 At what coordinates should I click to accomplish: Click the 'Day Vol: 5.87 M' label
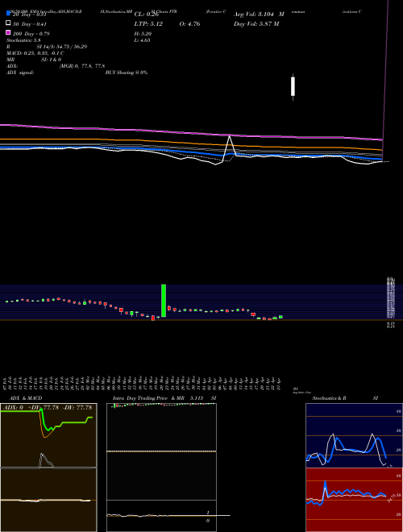256,24
